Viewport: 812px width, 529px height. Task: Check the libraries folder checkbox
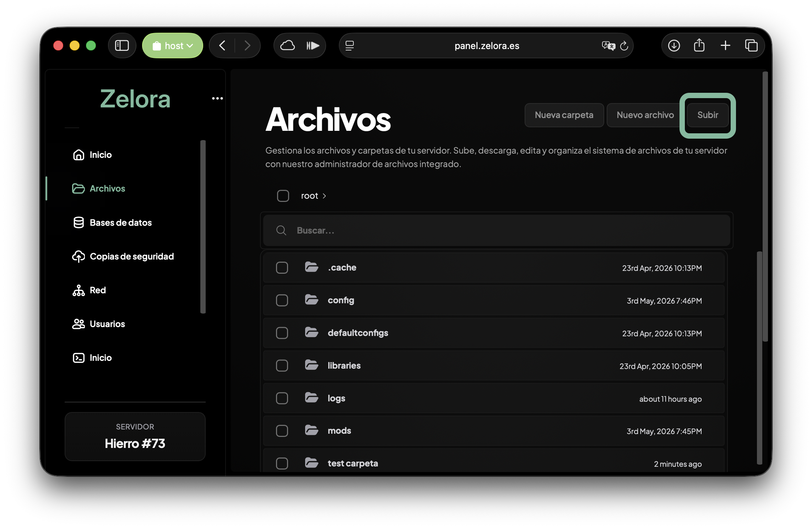coord(282,366)
